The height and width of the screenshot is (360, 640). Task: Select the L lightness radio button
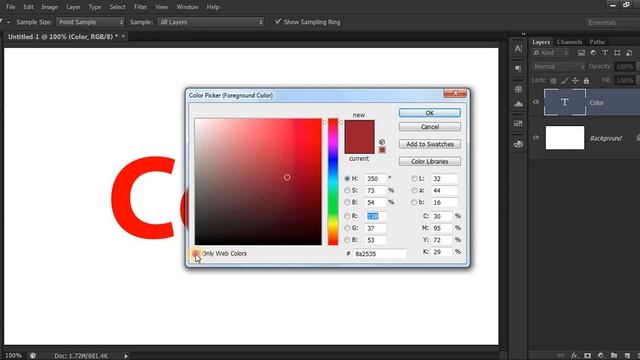pos(414,178)
